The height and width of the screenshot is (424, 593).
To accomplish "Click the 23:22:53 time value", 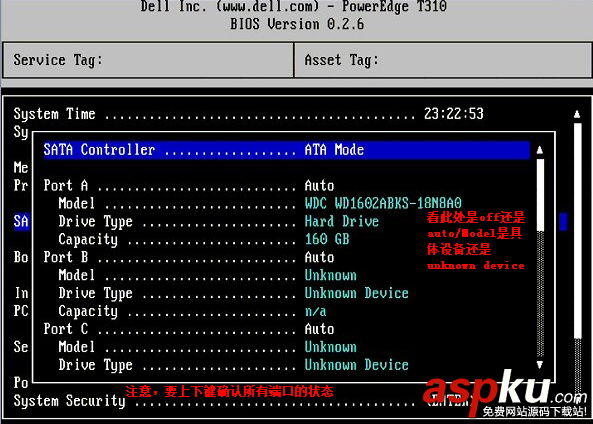I will coord(453,114).
